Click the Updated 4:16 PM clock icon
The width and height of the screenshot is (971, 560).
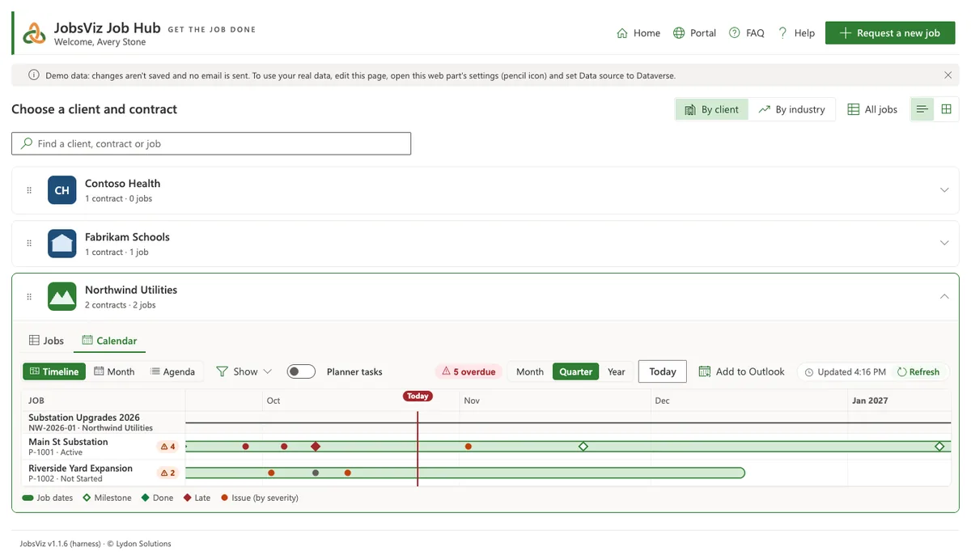[809, 372]
